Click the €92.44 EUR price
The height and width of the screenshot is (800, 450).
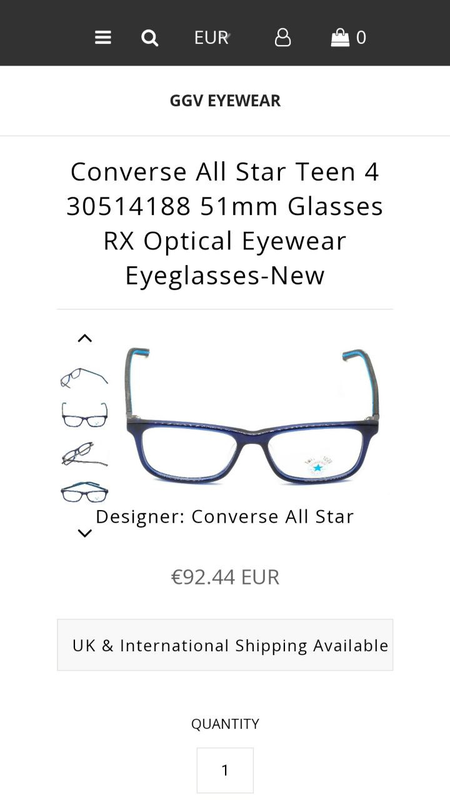[225, 578]
